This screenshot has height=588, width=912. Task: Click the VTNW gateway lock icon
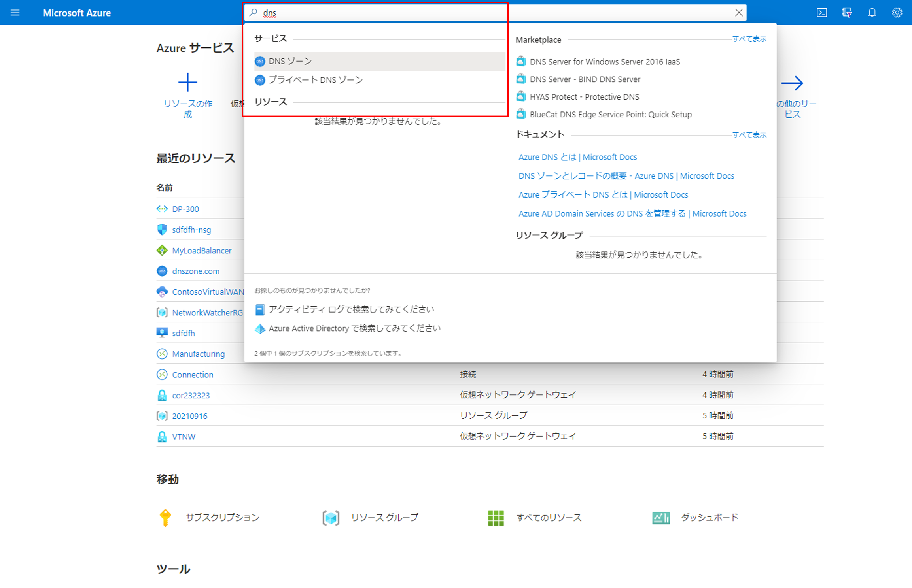coord(162,437)
